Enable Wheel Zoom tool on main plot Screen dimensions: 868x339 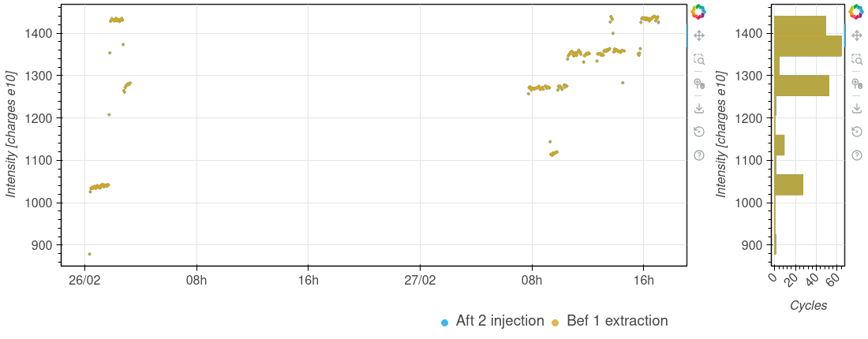pyautogui.click(x=698, y=84)
